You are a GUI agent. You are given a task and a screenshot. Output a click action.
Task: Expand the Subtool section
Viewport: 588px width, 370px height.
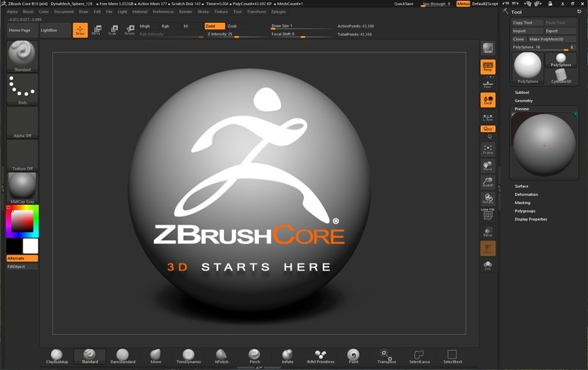(521, 92)
